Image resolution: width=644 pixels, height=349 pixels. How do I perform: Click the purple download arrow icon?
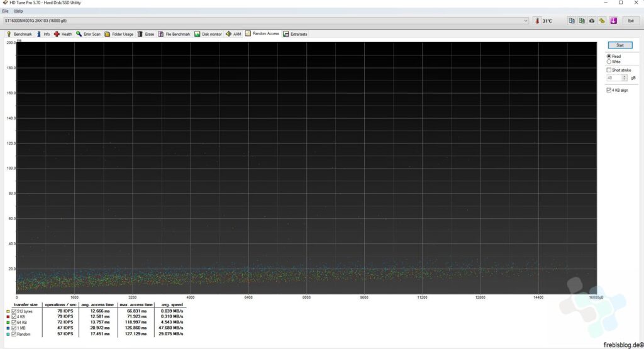613,21
